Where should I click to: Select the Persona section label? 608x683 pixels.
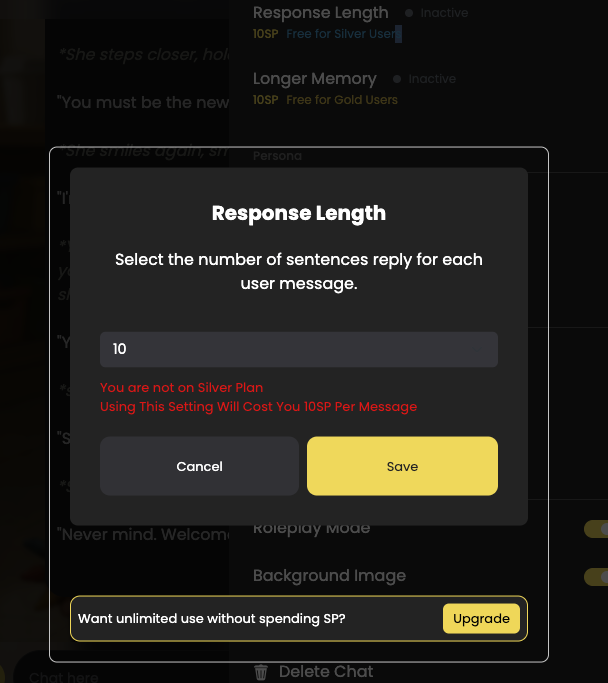(277, 156)
